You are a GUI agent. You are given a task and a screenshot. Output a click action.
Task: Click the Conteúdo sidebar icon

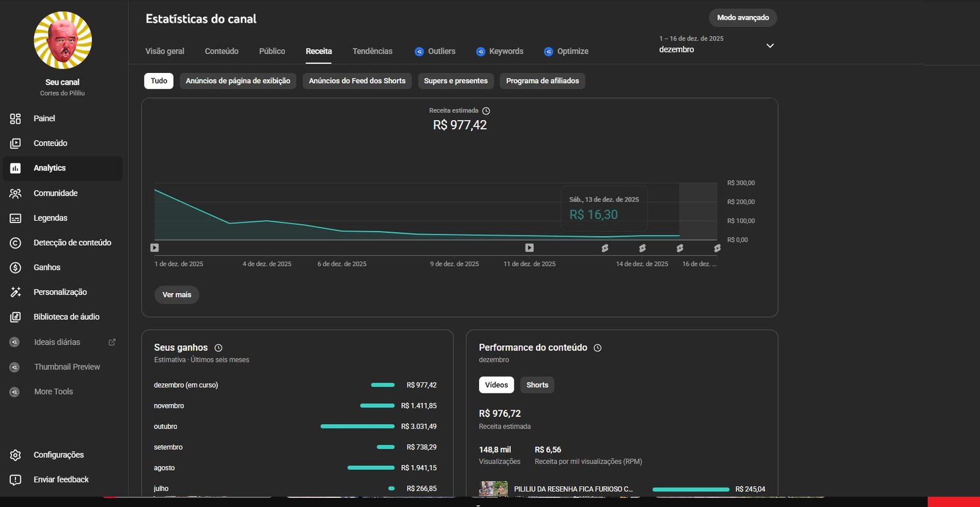tap(16, 143)
